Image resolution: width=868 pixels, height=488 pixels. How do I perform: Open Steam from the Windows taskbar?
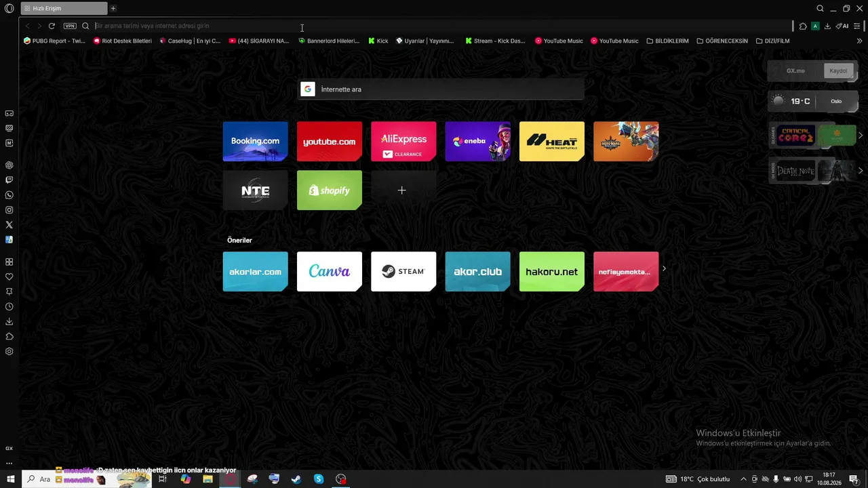(296, 479)
